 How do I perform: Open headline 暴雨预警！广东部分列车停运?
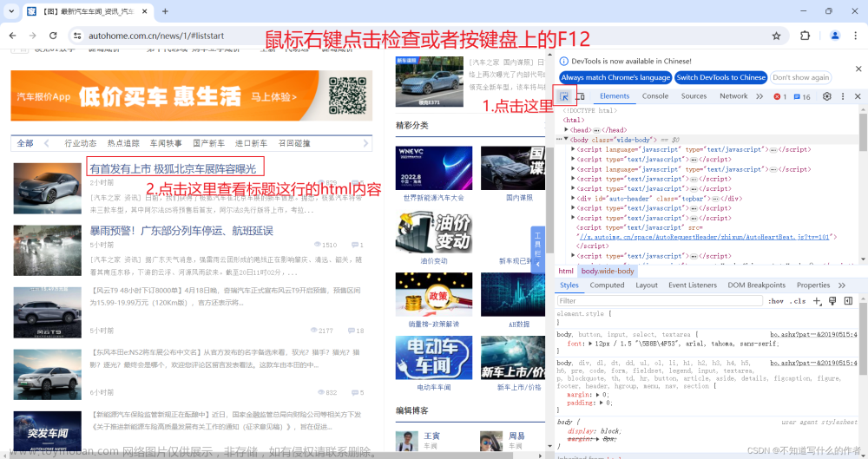[181, 231]
